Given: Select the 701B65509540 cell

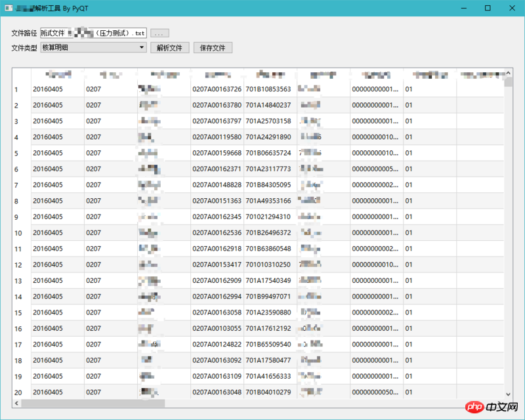Looking at the screenshot, I should (270, 345).
